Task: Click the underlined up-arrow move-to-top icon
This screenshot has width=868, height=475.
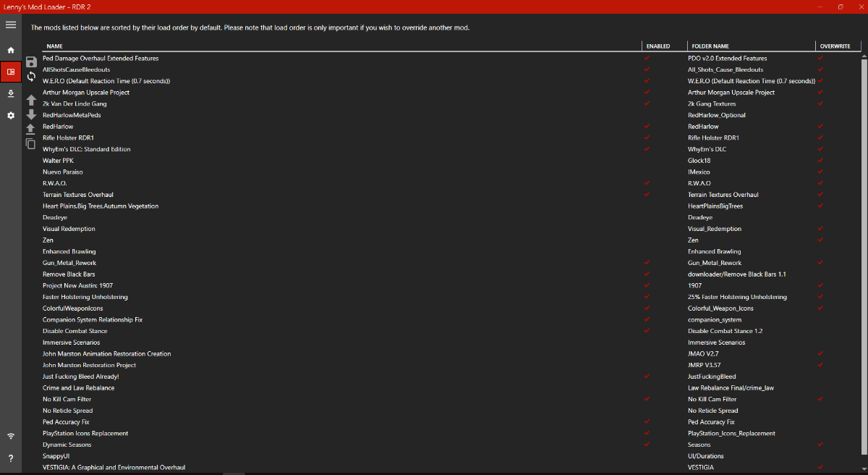Action: pos(31,129)
